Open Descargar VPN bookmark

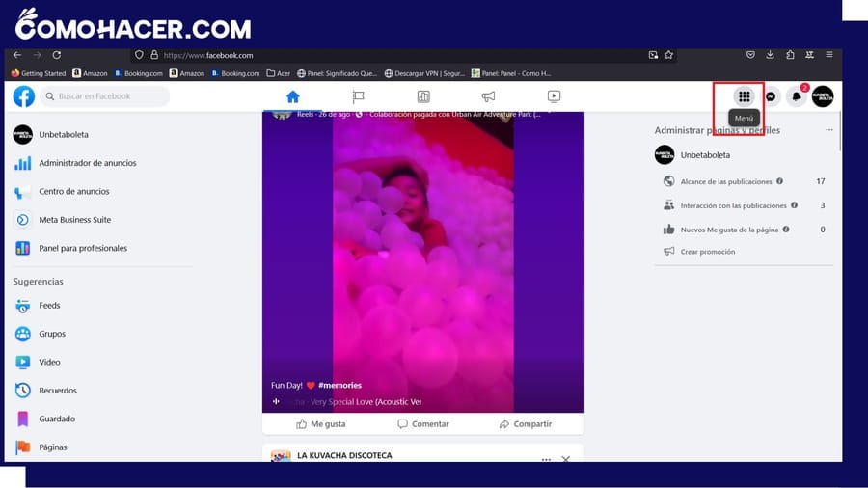(424, 73)
